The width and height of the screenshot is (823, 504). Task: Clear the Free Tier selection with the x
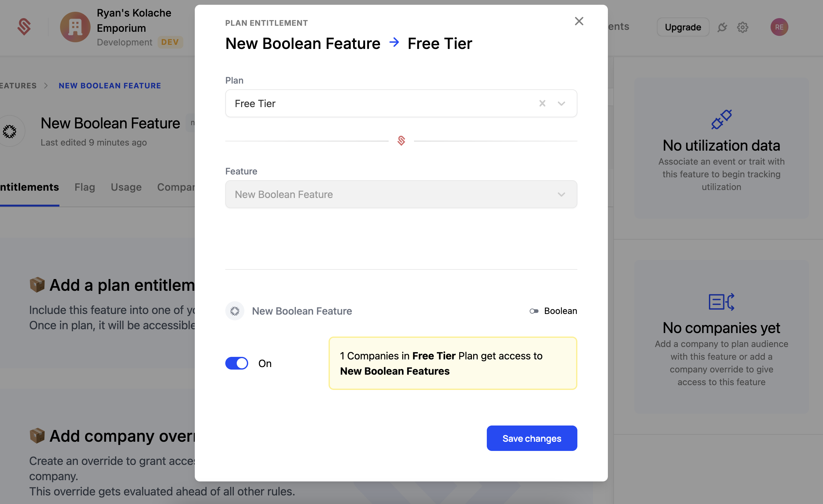(x=542, y=104)
